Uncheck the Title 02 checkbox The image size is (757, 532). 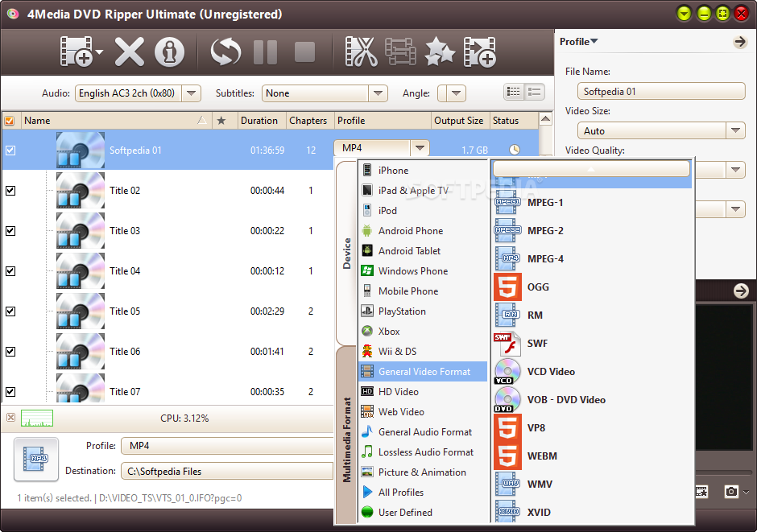coord(10,191)
